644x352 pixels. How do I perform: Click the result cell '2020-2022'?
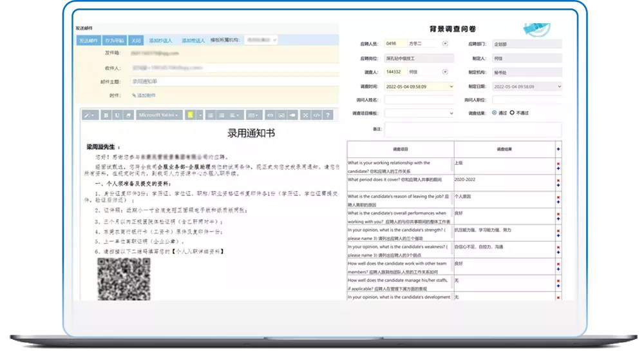(505, 183)
